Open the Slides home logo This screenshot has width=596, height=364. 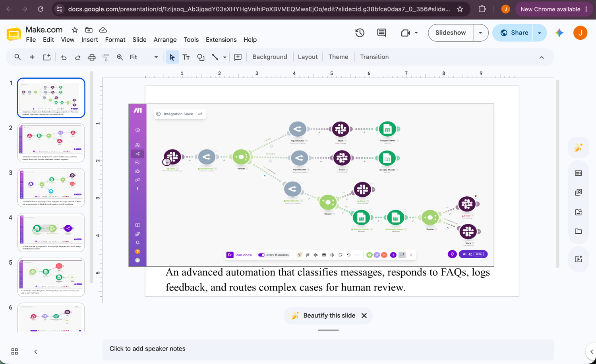[x=14, y=34]
